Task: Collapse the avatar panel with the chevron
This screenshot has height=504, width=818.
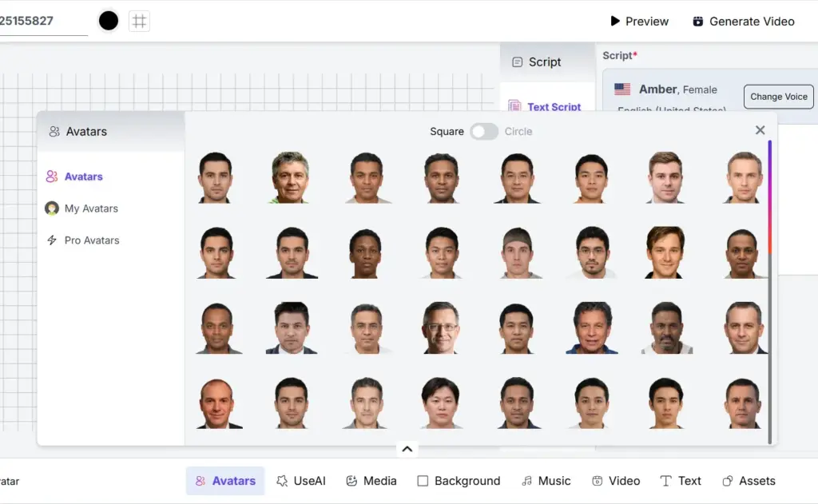Action: pos(407,448)
